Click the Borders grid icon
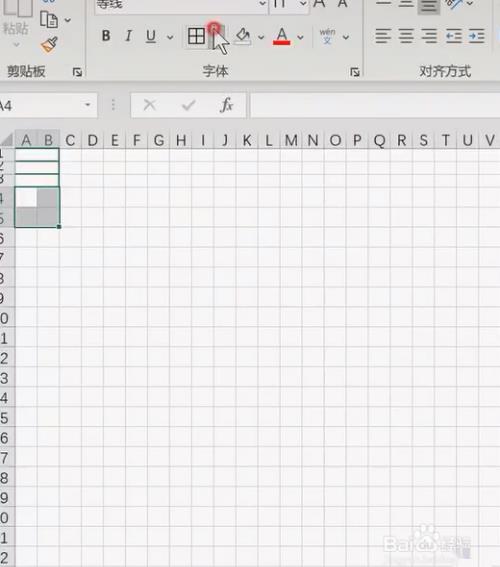Screen dimensions: 500x567 pyautogui.click(x=196, y=36)
